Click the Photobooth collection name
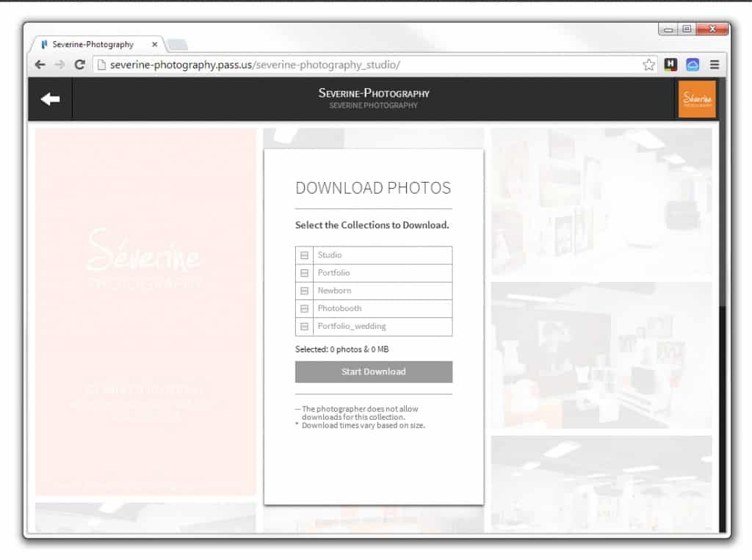The height and width of the screenshot is (560, 752). [x=339, y=308]
